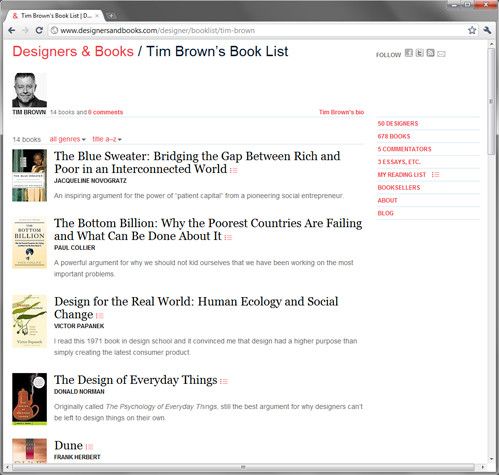Click the list icon beside My Reading List

click(x=435, y=175)
